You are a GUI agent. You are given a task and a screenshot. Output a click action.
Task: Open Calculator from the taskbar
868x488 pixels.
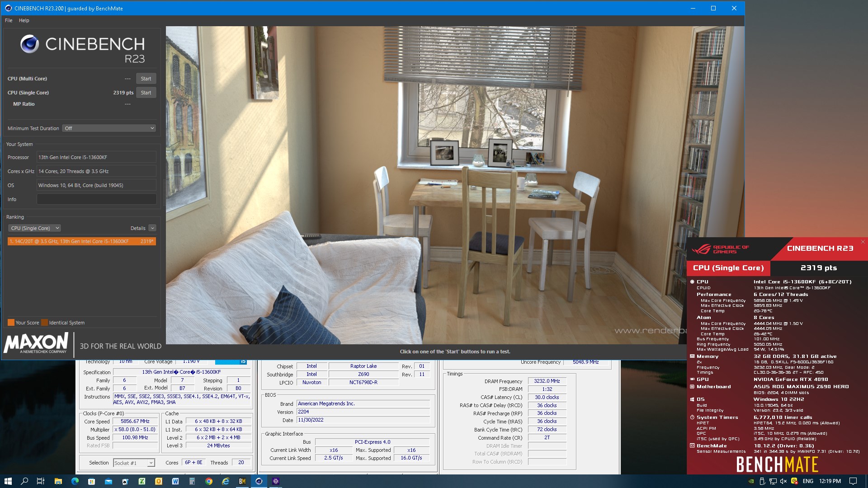click(192, 481)
